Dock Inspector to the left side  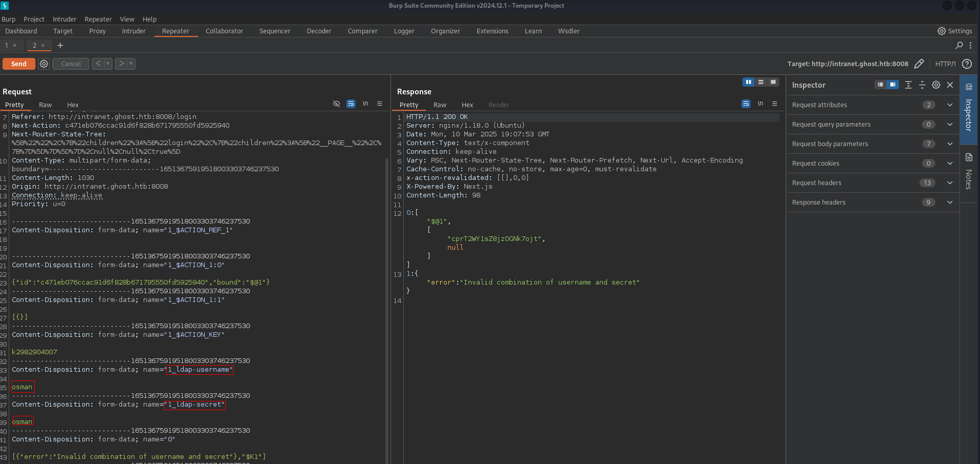[x=880, y=85]
